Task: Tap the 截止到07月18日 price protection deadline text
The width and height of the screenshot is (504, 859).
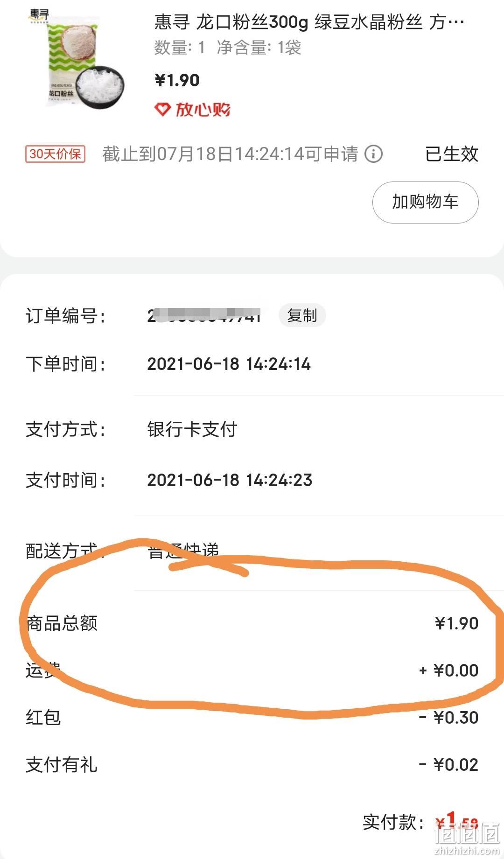Action: pos(230,154)
